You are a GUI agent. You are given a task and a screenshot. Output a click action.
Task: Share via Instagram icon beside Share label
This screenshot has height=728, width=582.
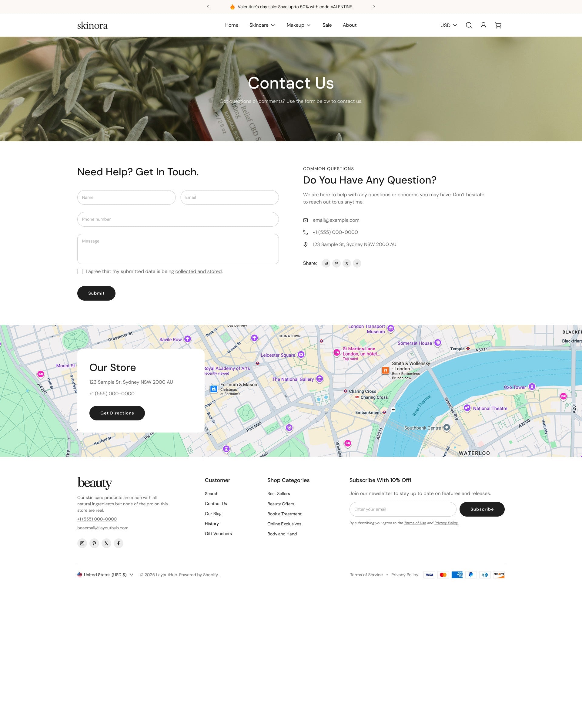point(326,263)
